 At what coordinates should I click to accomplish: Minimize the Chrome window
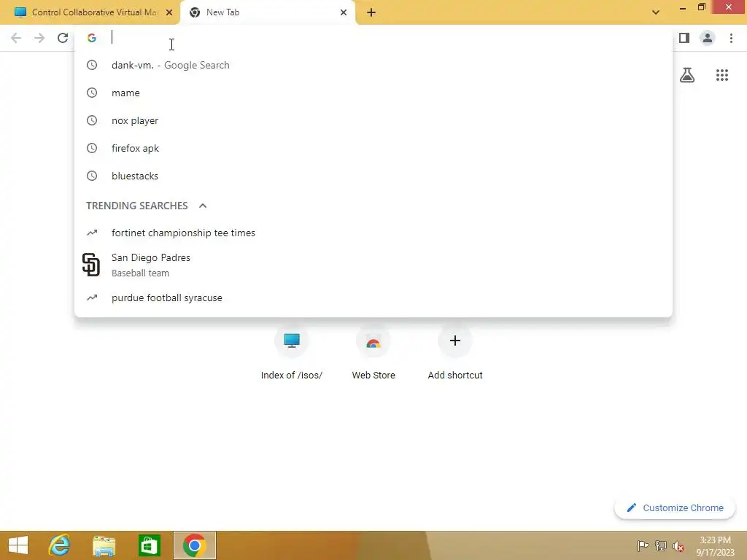[x=682, y=8]
